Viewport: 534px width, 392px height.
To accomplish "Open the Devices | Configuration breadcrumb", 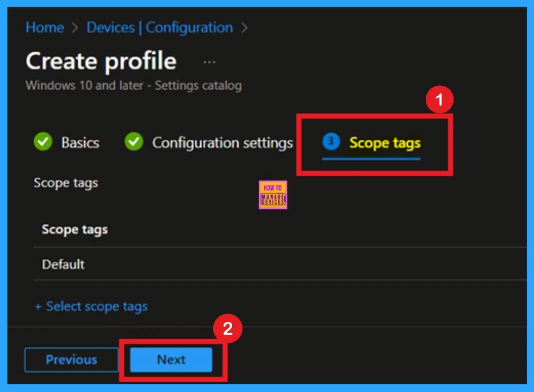I will (159, 27).
